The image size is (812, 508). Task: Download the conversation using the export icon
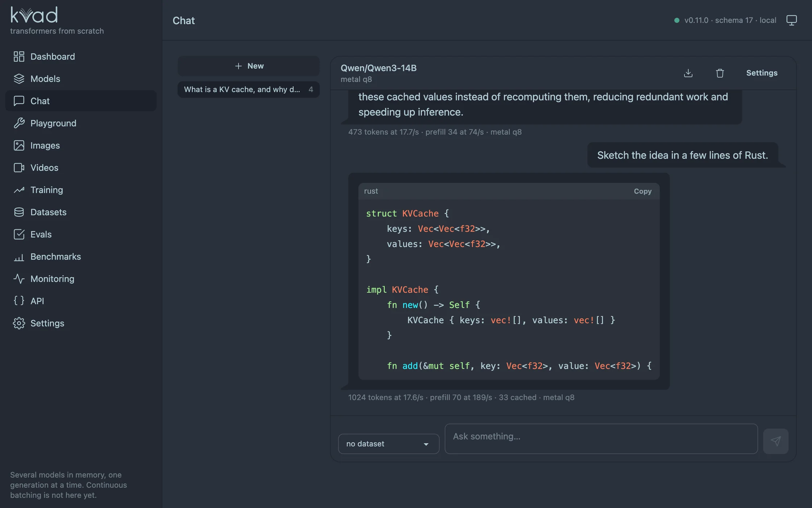click(x=688, y=73)
